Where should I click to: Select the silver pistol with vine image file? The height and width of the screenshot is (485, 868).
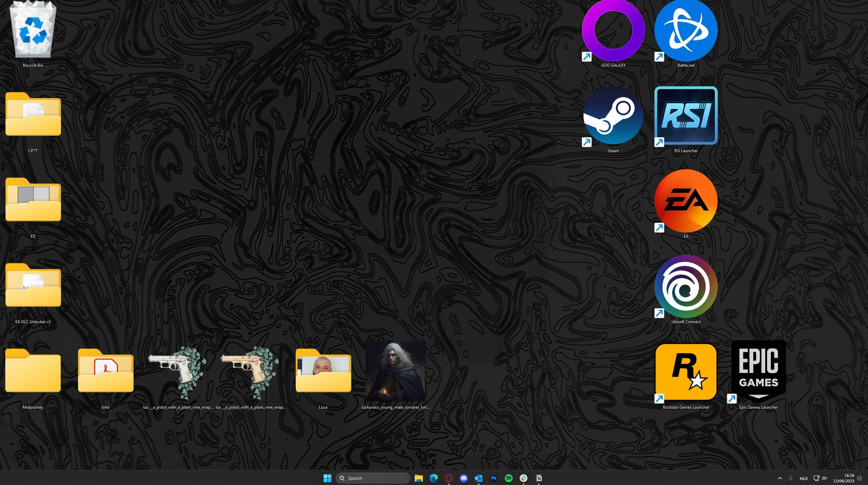click(178, 373)
